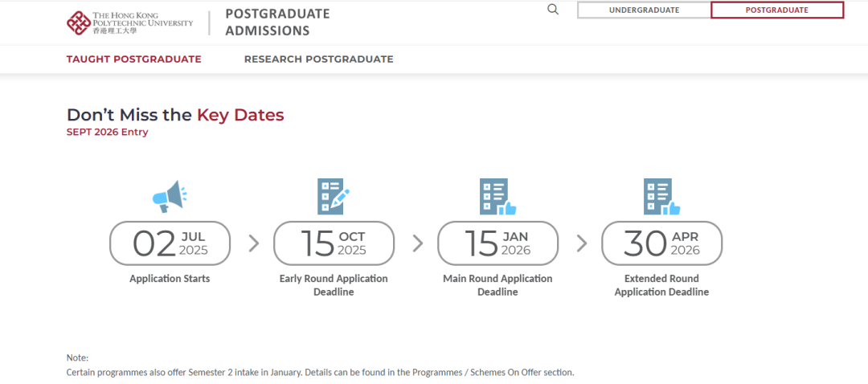Image resolution: width=868 pixels, height=384 pixels.
Task: Click the chevron after 15 OCT 2025
Action: pyautogui.click(x=418, y=243)
